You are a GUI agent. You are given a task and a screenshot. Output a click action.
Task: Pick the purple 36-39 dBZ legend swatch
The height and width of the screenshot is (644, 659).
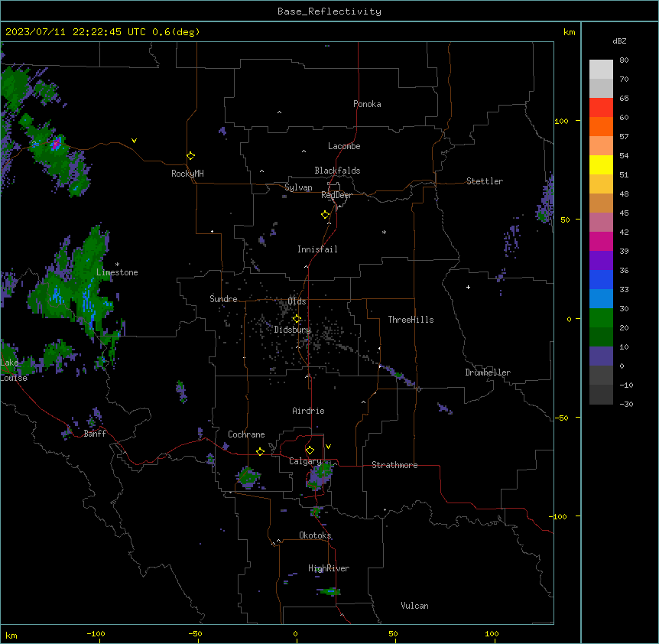[601, 261]
